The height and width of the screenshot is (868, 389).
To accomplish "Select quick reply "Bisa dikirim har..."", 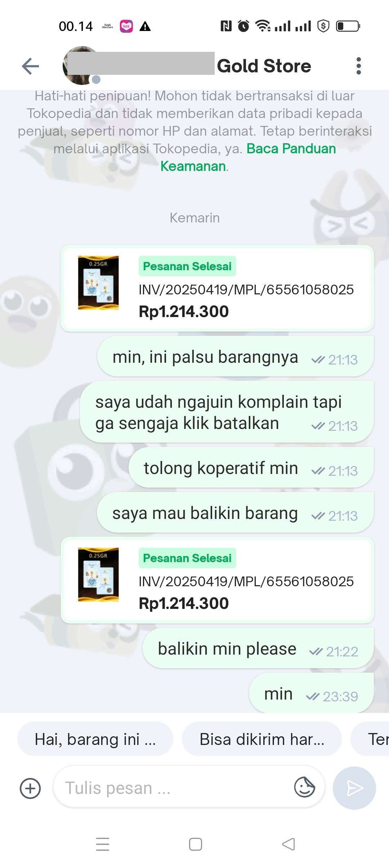I will tap(262, 740).
